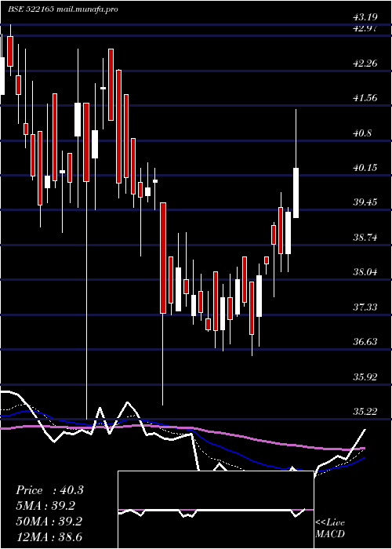The width and height of the screenshot is (392, 549).
Task: Click the 35.92 price axis label
Action: [x=365, y=376]
